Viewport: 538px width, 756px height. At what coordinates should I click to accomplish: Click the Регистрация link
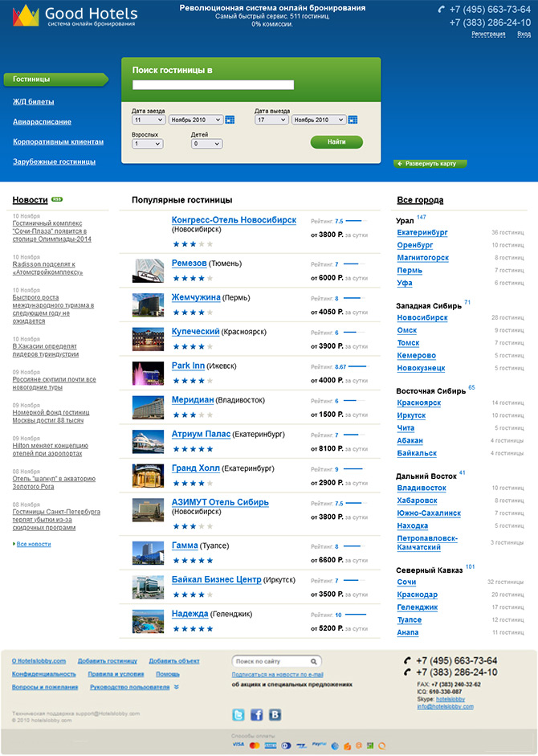coord(488,35)
